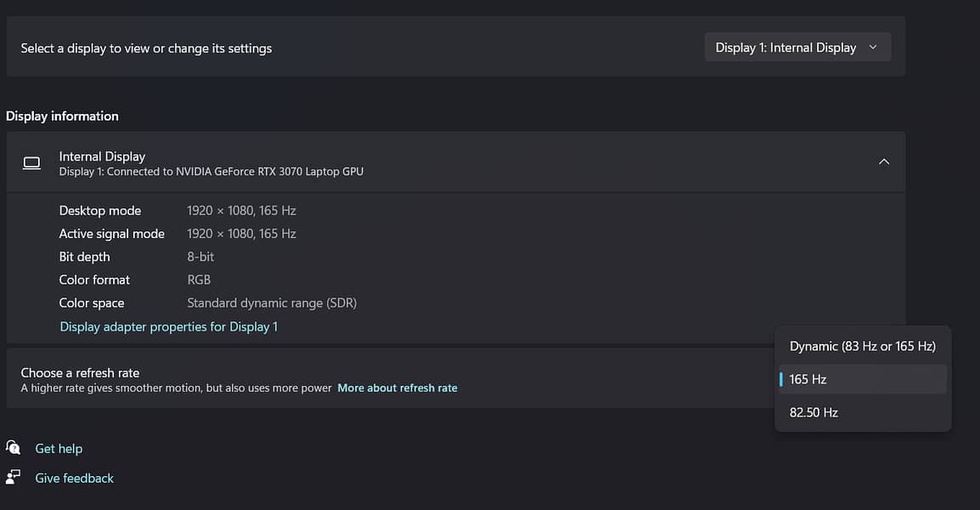The image size is (980, 510).
Task: Click the chevron arrow in display selector
Action: click(x=873, y=48)
